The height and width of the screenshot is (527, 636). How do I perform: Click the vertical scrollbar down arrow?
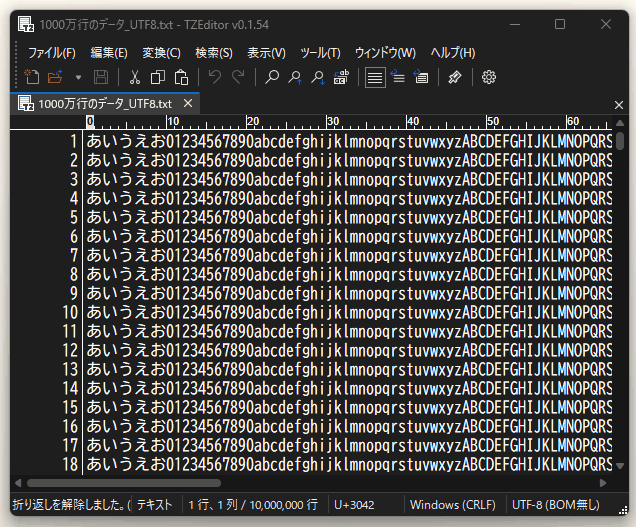[620, 466]
